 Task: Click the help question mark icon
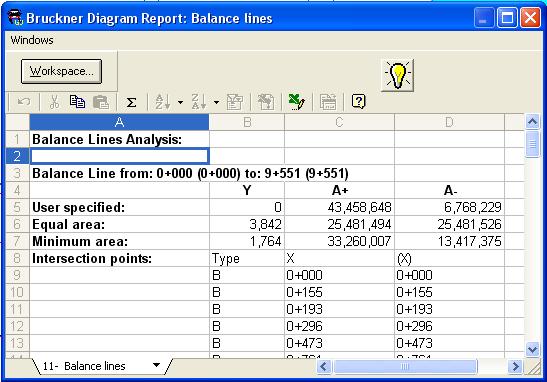(x=359, y=102)
